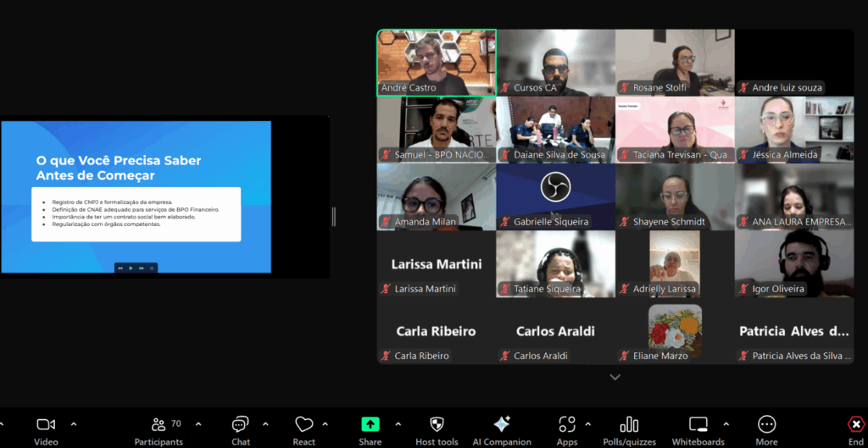Start sharing with the green Share icon
The width and height of the screenshot is (868, 448).
(x=370, y=425)
